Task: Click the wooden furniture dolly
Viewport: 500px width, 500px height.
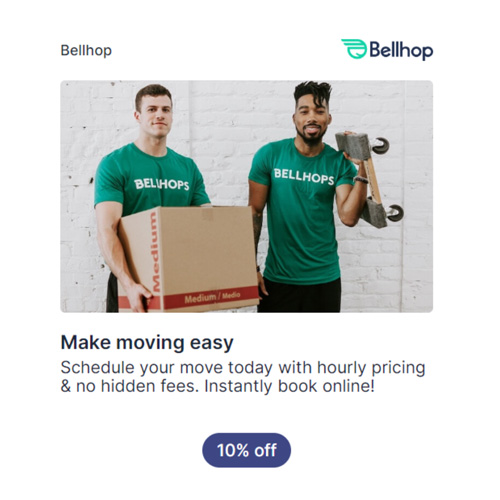Action: (x=369, y=179)
